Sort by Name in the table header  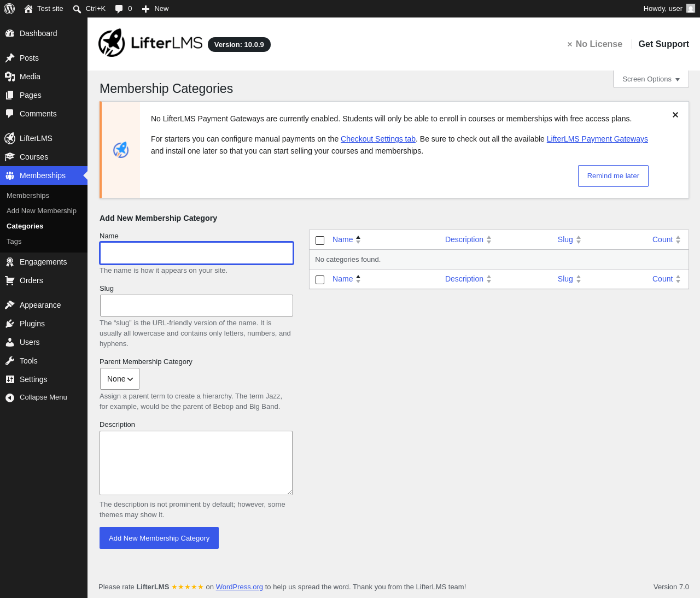[347, 239]
